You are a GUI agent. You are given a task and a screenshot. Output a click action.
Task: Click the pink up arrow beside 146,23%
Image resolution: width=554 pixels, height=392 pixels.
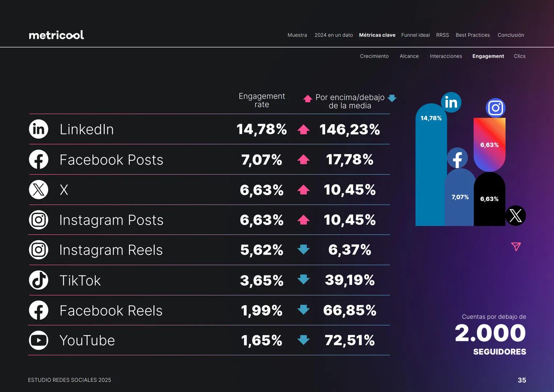point(303,130)
